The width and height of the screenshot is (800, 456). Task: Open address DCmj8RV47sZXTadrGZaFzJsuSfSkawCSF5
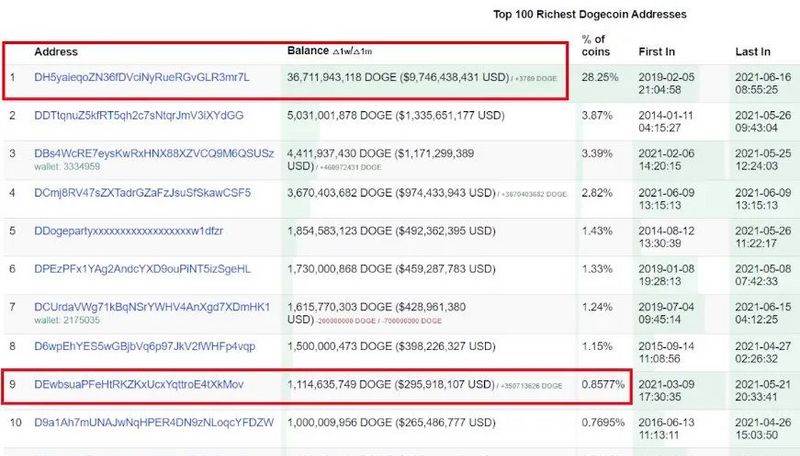pos(142,193)
